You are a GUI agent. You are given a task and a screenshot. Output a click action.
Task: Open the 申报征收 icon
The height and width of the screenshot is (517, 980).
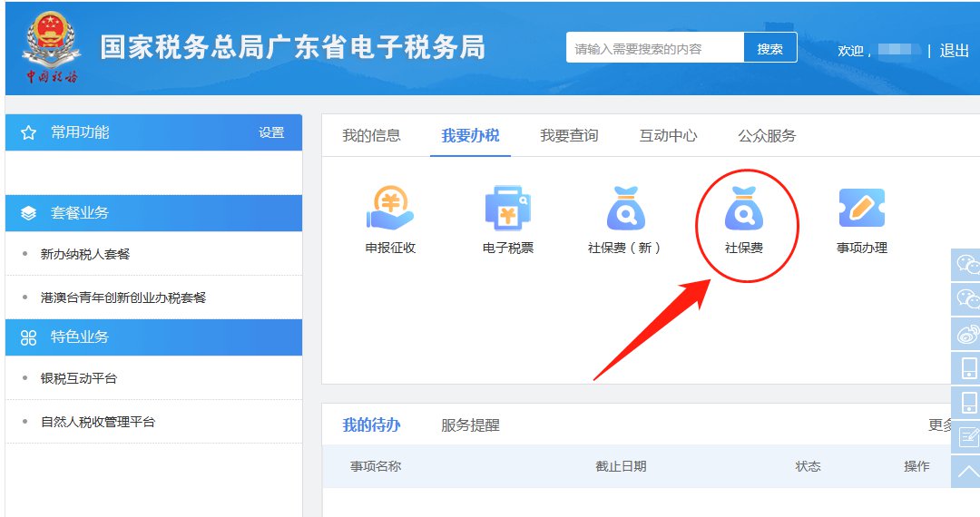(x=390, y=208)
